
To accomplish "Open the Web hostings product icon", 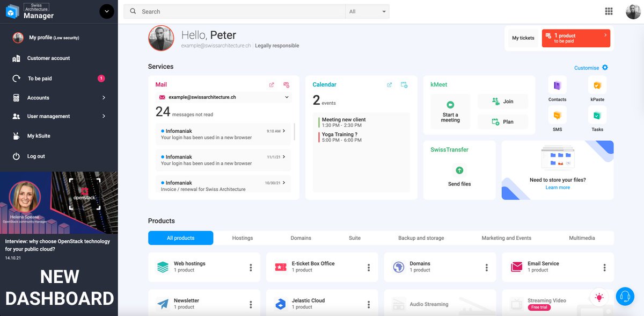I will tap(163, 267).
